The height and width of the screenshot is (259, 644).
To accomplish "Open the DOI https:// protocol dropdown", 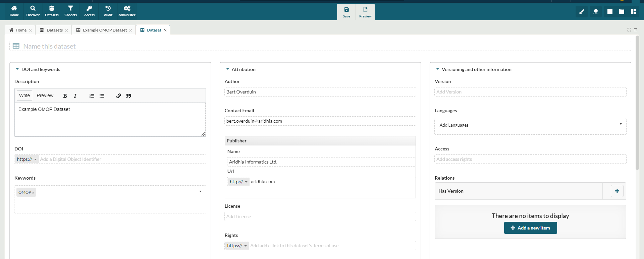I will click(x=27, y=159).
